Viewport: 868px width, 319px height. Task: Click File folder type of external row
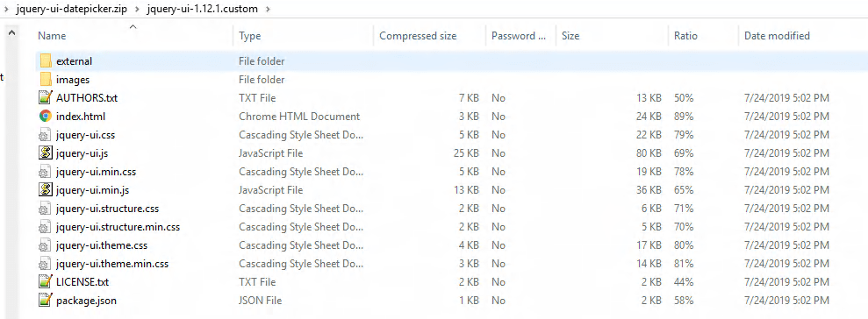pos(262,61)
